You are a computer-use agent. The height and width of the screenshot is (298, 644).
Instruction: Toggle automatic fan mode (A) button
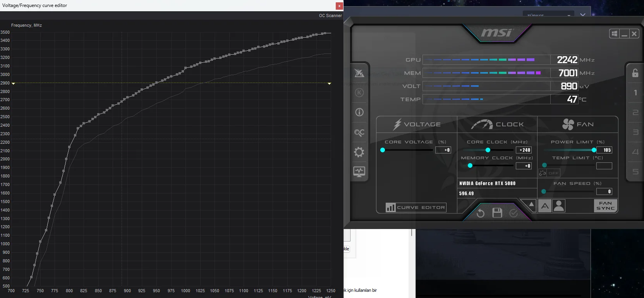coord(545,206)
